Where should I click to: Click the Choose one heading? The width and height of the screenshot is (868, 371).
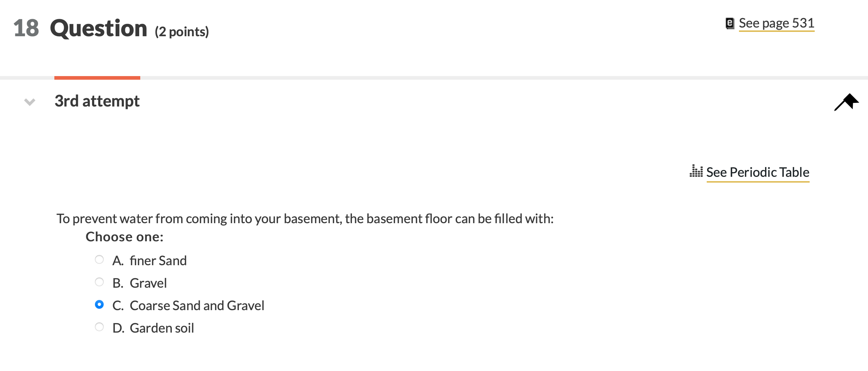point(125,237)
